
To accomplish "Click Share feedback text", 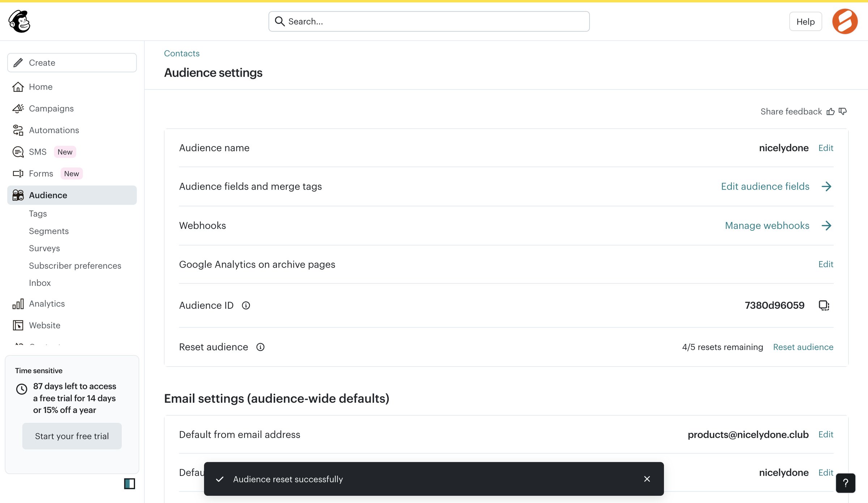I will pyautogui.click(x=791, y=112).
